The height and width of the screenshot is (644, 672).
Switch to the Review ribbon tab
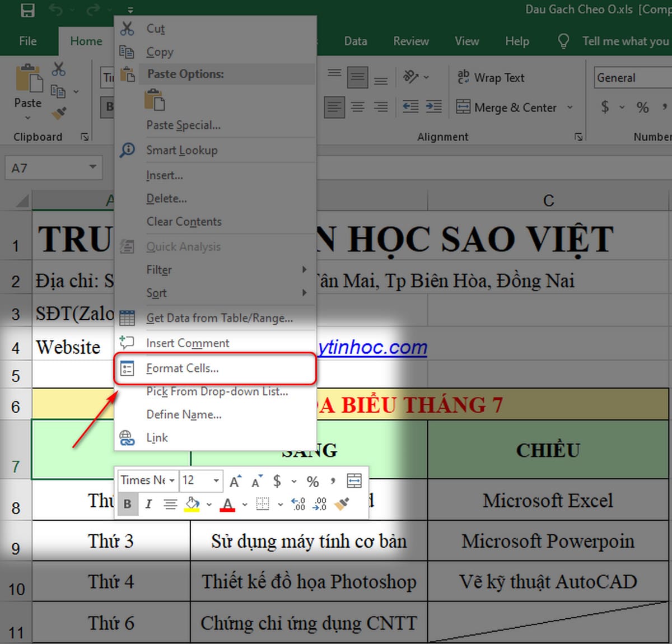[x=410, y=41]
